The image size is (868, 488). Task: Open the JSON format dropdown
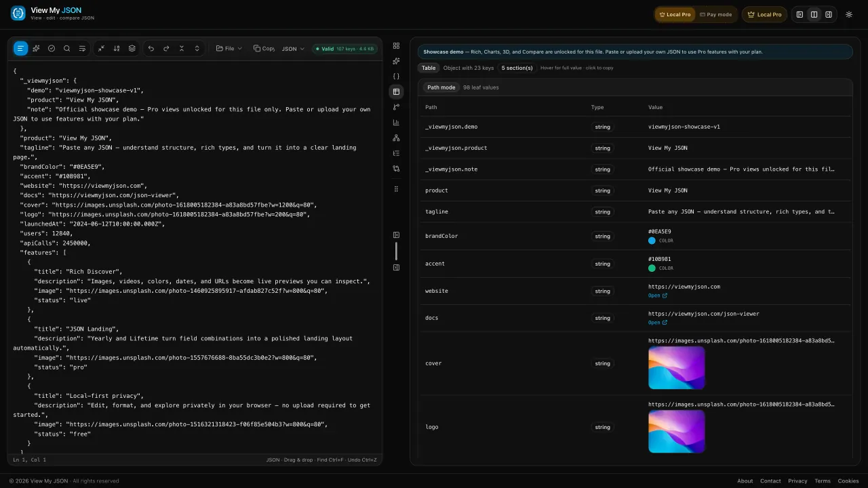coord(293,49)
